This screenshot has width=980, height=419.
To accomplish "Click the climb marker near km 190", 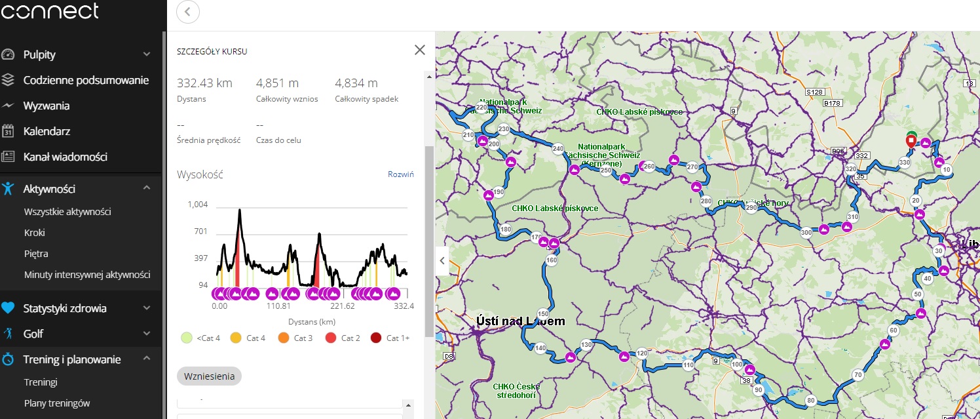I will click(488, 195).
